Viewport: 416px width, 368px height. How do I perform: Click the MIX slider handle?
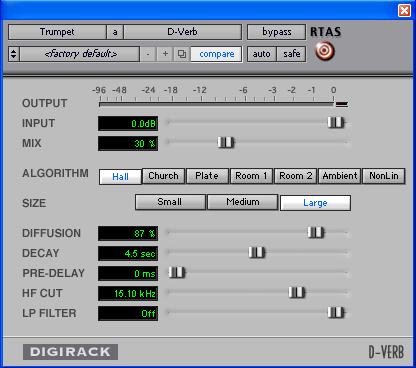226,143
